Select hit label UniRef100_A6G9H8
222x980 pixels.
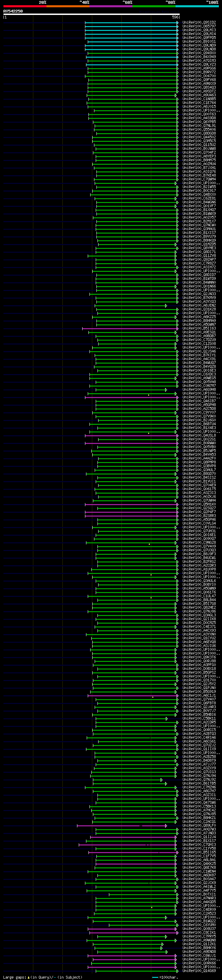pyautogui.click(x=199, y=390)
